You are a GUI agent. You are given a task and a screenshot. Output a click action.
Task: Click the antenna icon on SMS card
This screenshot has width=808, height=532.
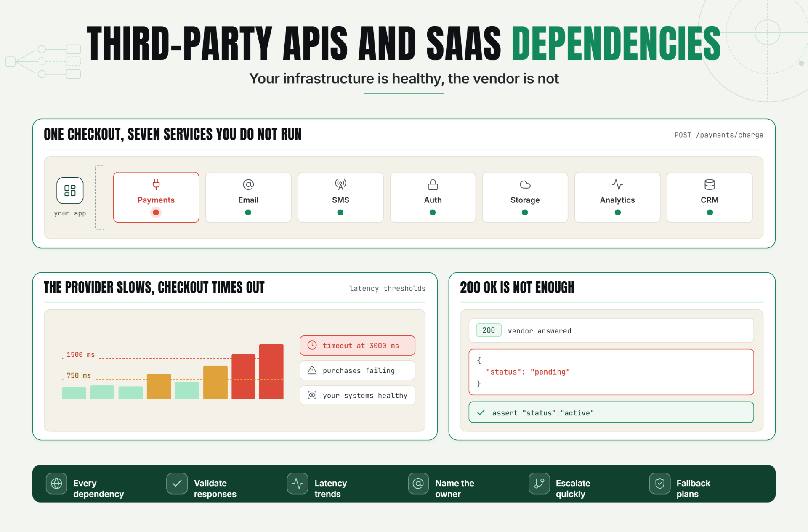point(340,184)
